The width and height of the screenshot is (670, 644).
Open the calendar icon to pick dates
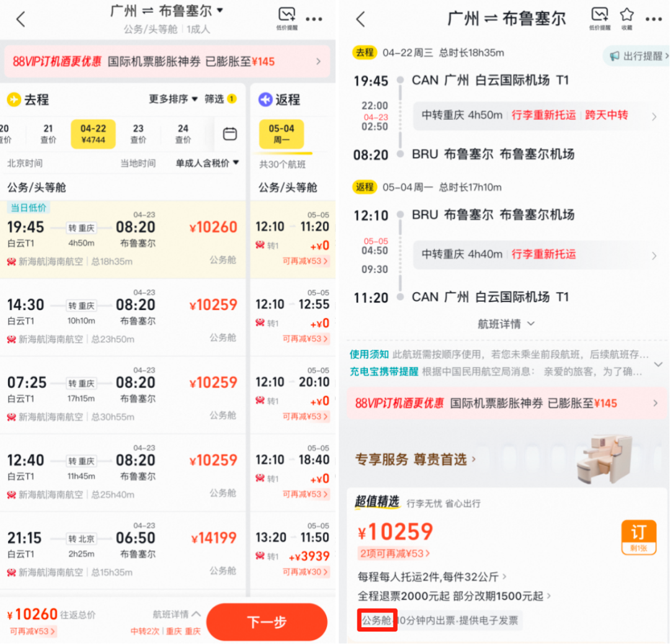click(x=229, y=134)
